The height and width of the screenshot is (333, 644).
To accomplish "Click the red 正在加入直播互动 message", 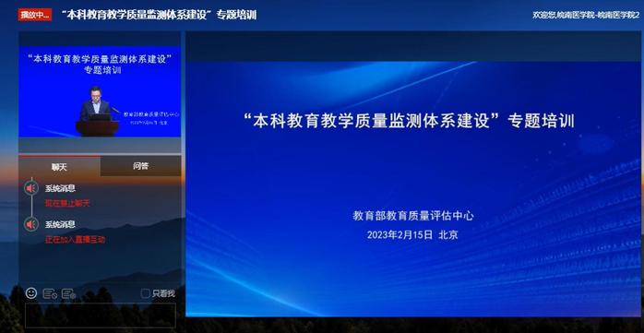I will pyautogui.click(x=75, y=240).
